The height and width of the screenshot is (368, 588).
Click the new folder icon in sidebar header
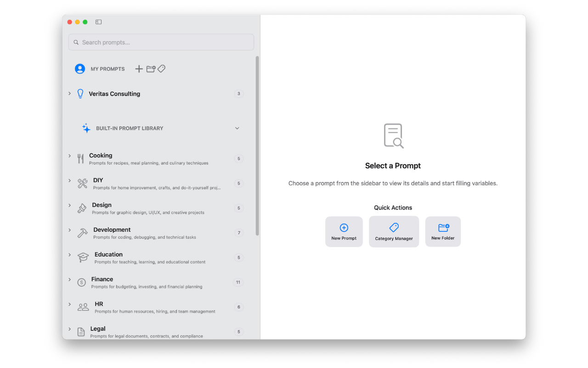point(151,69)
